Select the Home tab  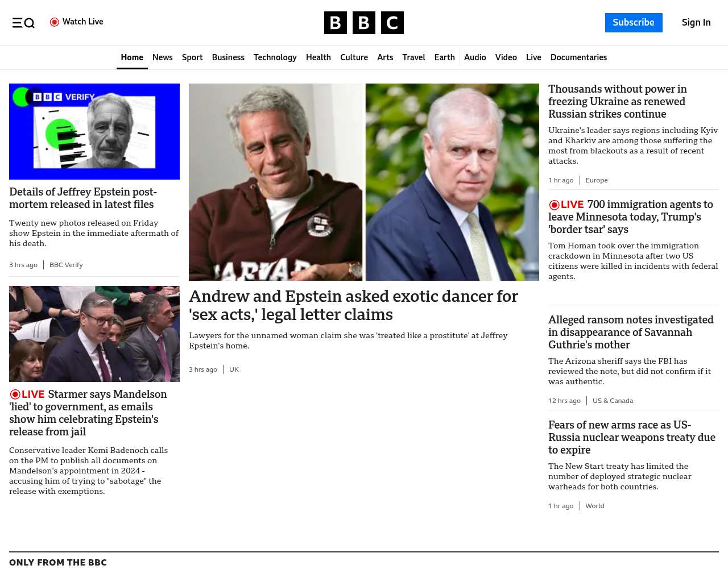pos(132,57)
